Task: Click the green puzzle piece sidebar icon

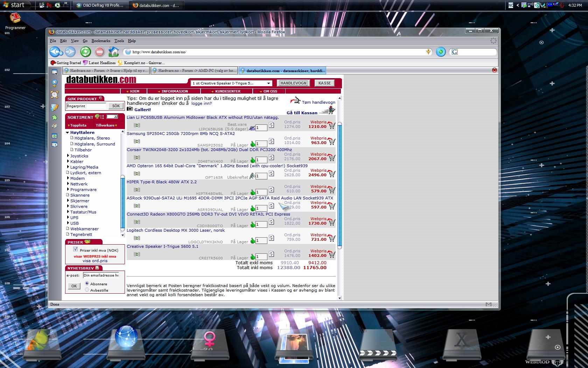Action: coord(55,118)
